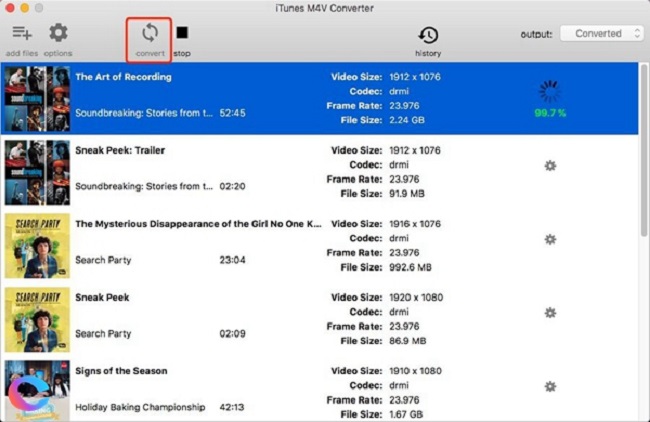The image size is (650, 422).
Task: Click the window title iTunes M4V Converter
Action: [x=325, y=8]
